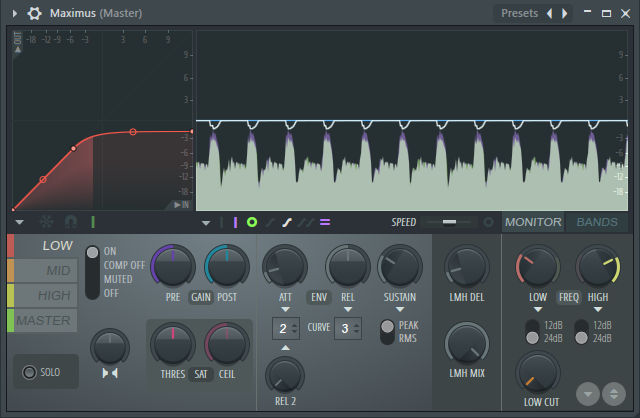
Task: Adjust the SPEED slider handle
Action: click(x=449, y=222)
